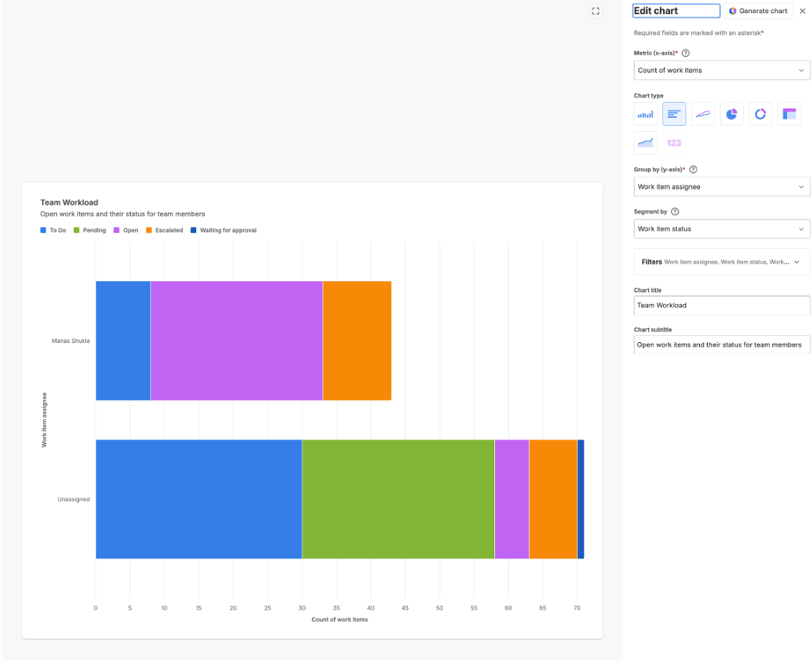Toggle the Escalated legend series
812x660 pixels.
tap(164, 230)
